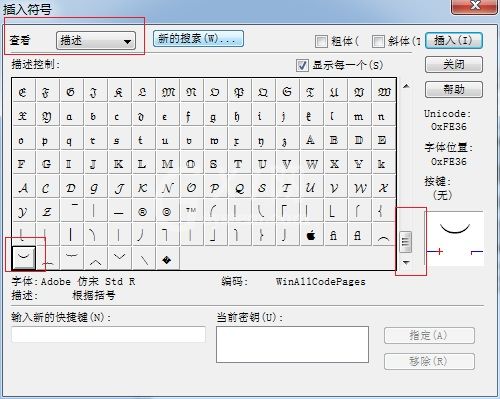Click the font name Adobe 仿宋 Std R
The width and height of the screenshot is (500, 399).
pos(88,282)
